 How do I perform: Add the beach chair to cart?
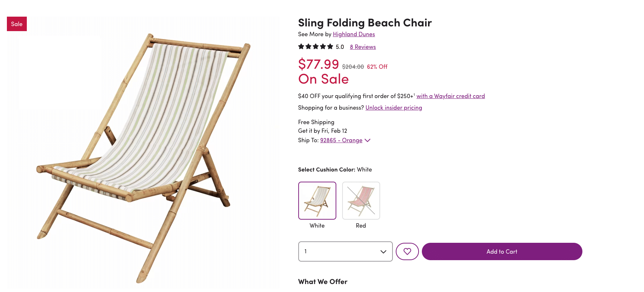[502, 251]
